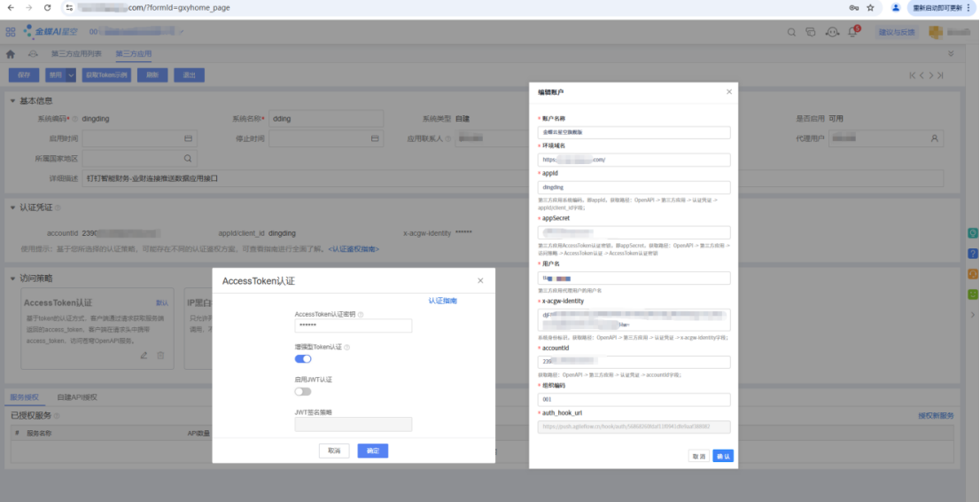The width and height of the screenshot is (980, 502).
Task: Click the notification bell icon
Action: coord(852,32)
